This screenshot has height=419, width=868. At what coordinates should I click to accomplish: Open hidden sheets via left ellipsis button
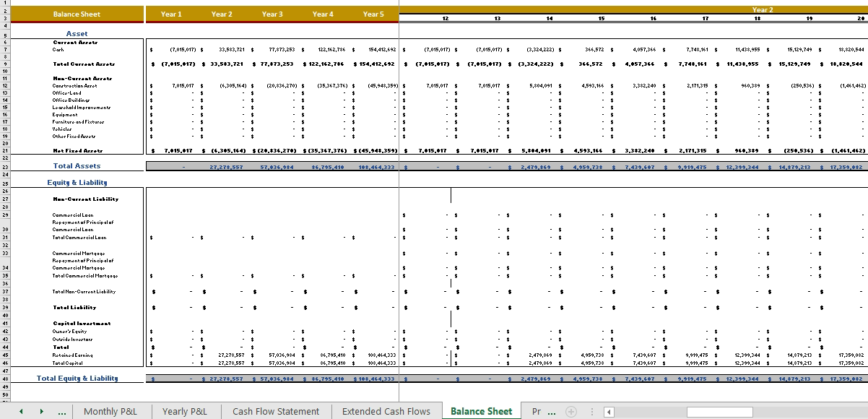click(62, 412)
